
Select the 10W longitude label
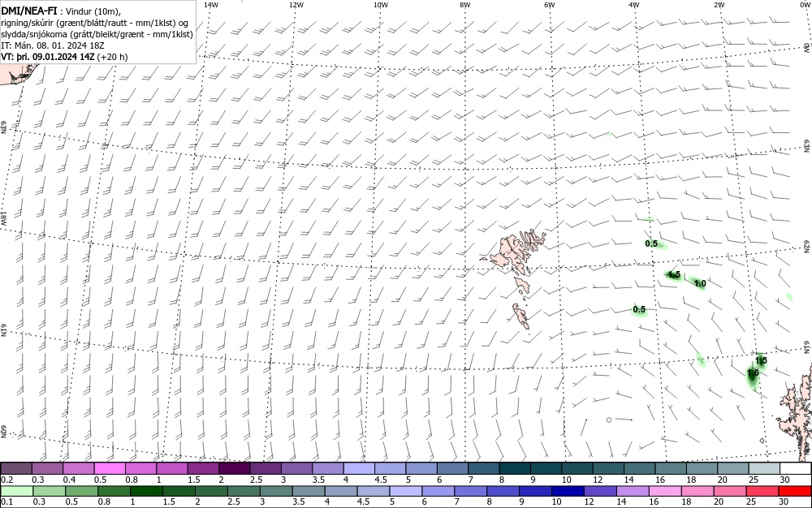coord(381,5)
